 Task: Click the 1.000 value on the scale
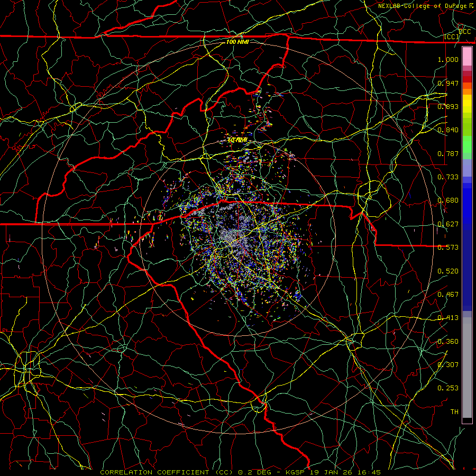click(x=448, y=59)
